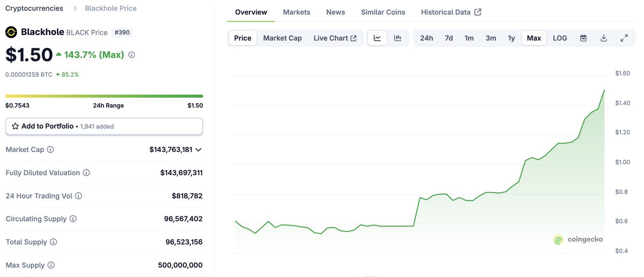Click the 500,000,000 max supply value
Viewport: 644px width, 277px height.
click(x=180, y=265)
